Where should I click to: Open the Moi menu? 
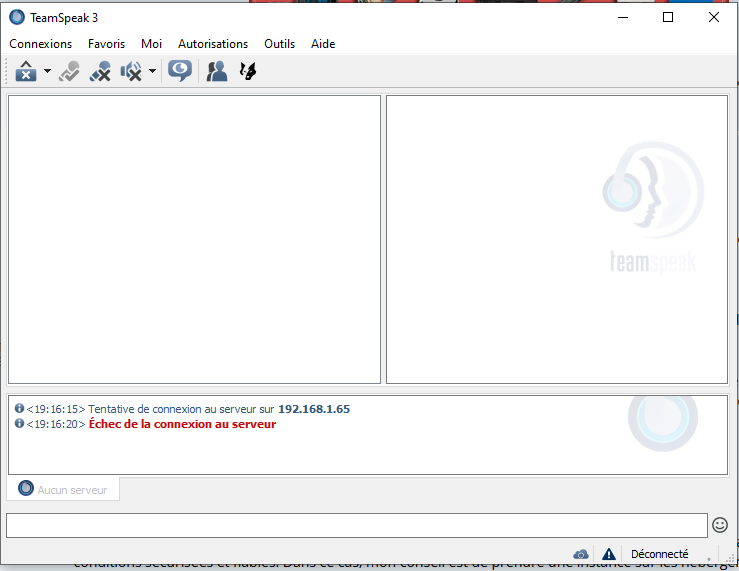click(151, 44)
